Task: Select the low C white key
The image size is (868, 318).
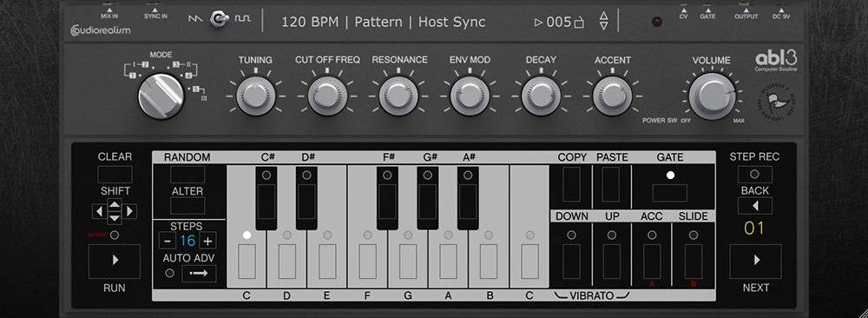Action: tap(247, 261)
